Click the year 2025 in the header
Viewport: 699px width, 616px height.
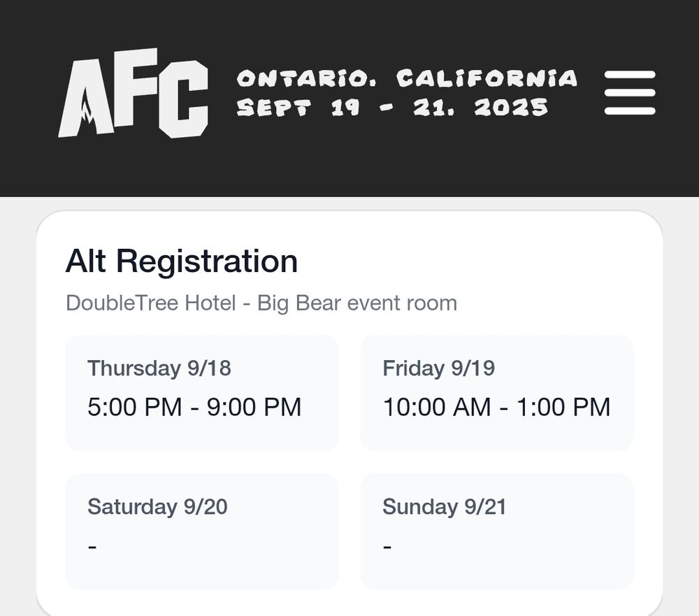(511, 108)
